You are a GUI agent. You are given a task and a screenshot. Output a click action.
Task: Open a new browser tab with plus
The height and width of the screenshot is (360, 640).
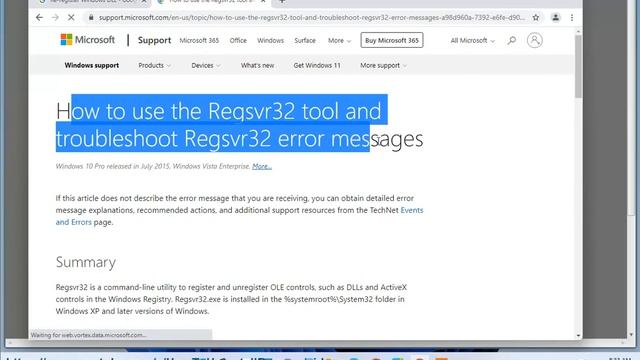coord(282,2)
